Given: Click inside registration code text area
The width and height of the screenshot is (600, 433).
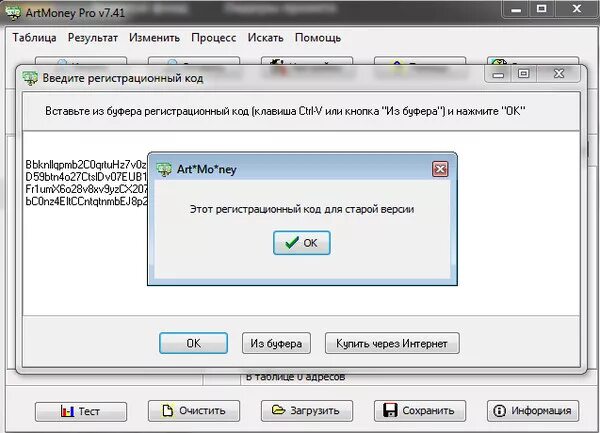Looking at the screenshot, I should point(301,223).
